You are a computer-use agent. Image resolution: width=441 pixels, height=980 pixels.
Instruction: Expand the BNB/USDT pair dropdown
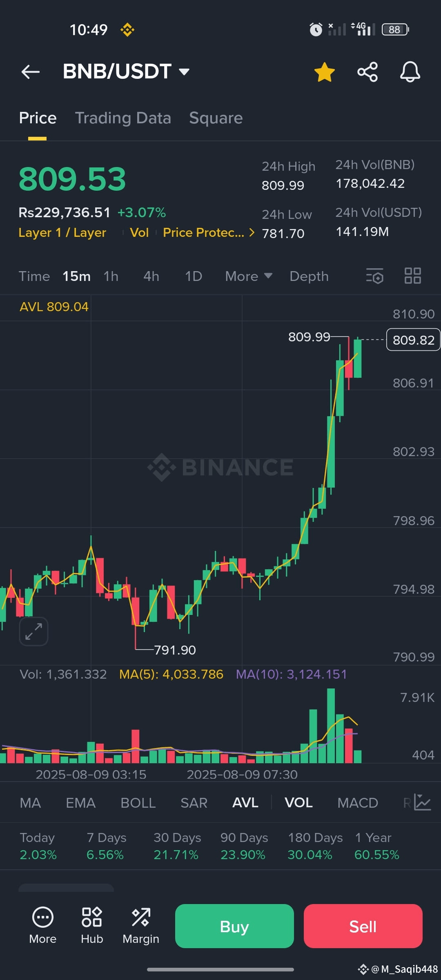[x=184, y=72]
